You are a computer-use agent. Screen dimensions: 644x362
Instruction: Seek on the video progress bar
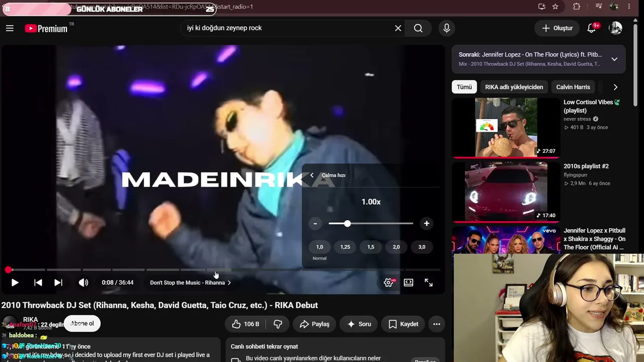(x=224, y=270)
